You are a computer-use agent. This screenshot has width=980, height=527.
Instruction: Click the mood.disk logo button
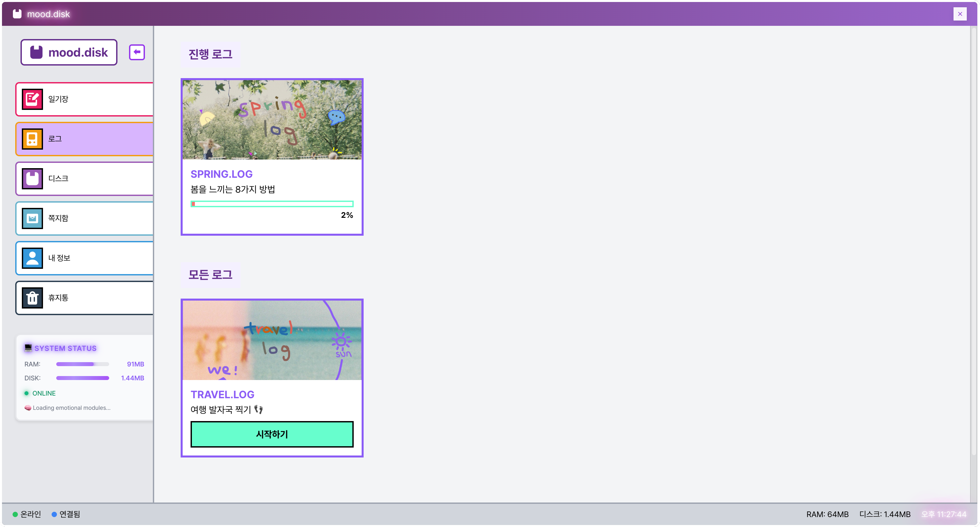(x=69, y=52)
